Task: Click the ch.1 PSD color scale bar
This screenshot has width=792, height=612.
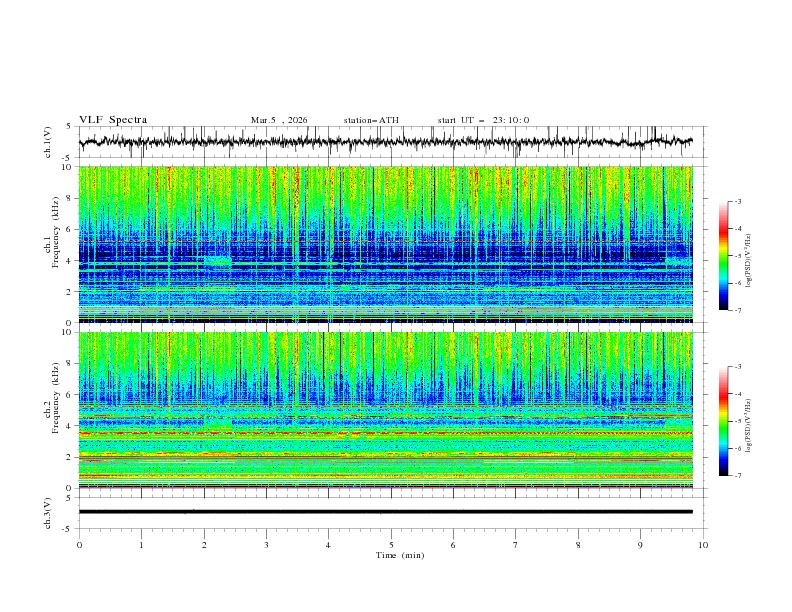Action: click(723, 256)
